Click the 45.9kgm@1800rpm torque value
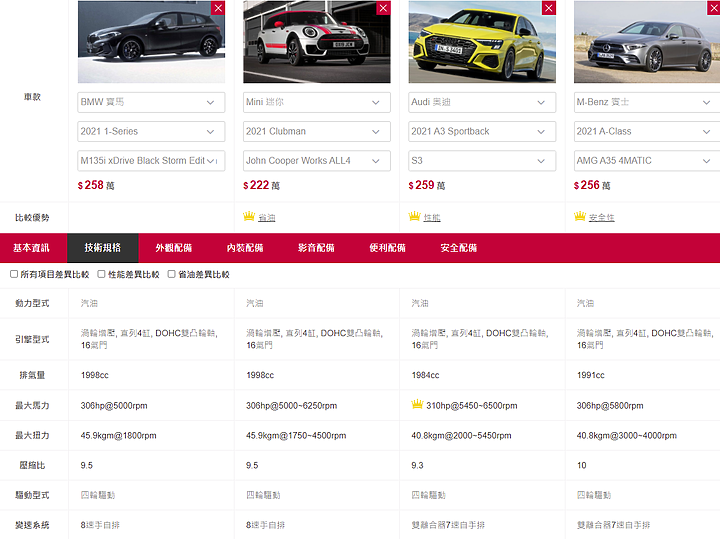 point(118,436)
